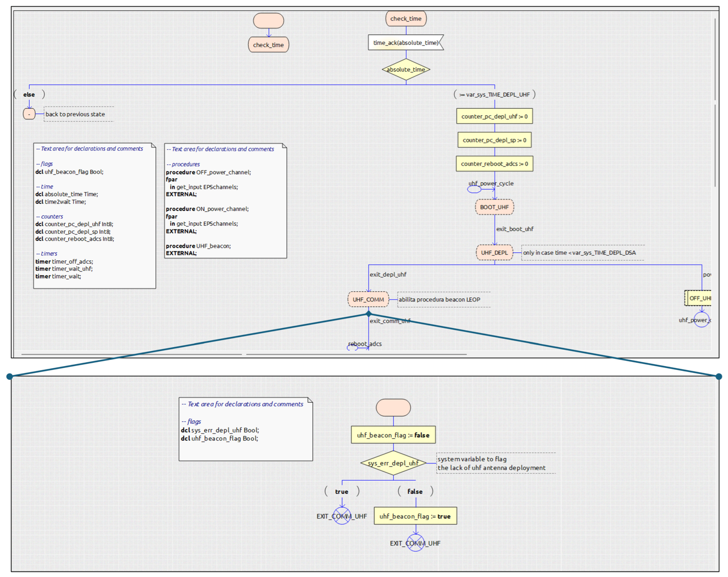Viewport: 728px width, 577px height.
Task: Click the time_ack(absolute_time) input symbol
Action: [405, 43]
